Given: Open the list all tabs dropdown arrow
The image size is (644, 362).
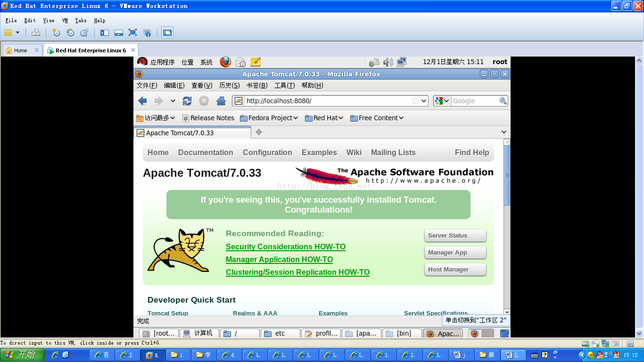Looking at the screenshot, I should (x=504, y=132).
